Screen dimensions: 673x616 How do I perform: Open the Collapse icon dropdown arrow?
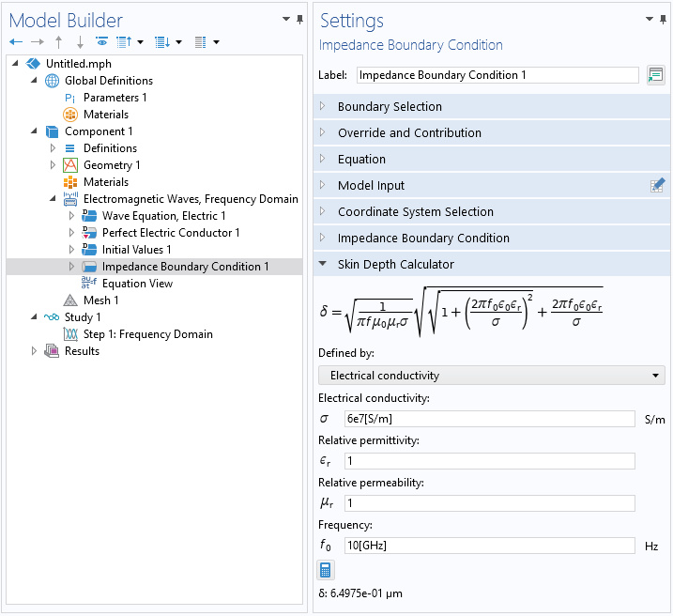click(x=141, y=42)
